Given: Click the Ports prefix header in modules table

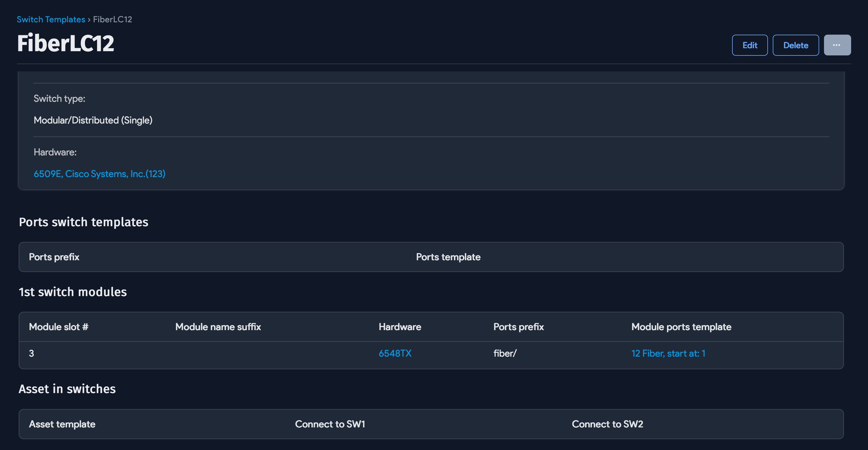Looking at the screenshot, I should click(518, 327).
